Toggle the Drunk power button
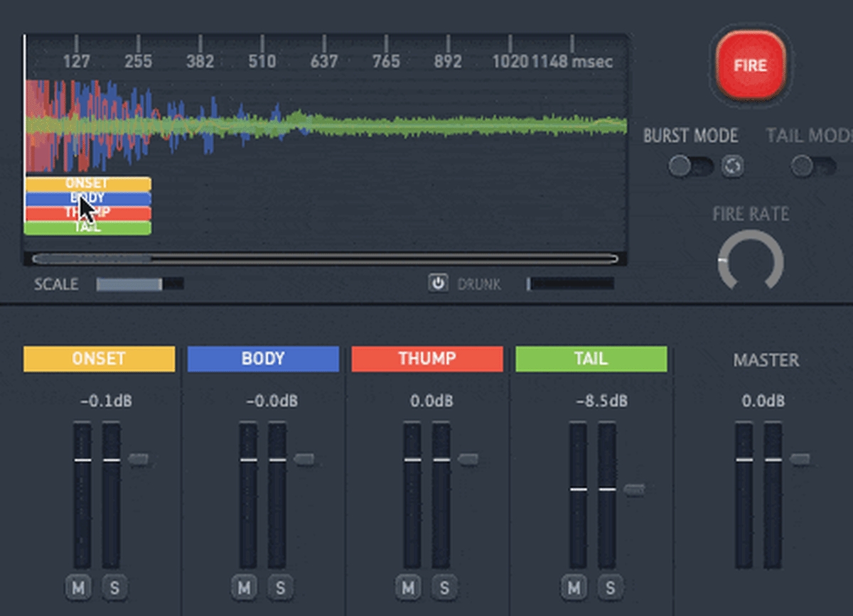The height and width of the screenshot is (616, 853). coord(438,283)
